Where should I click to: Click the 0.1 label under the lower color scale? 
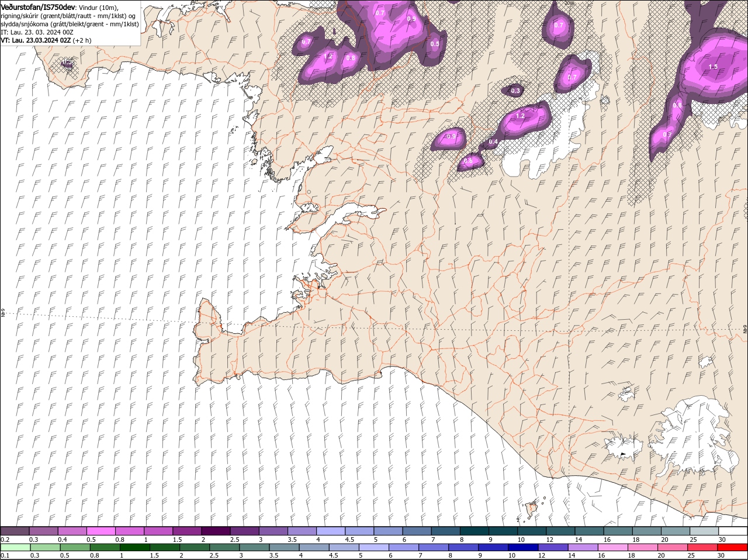click(x=5, y=555)
